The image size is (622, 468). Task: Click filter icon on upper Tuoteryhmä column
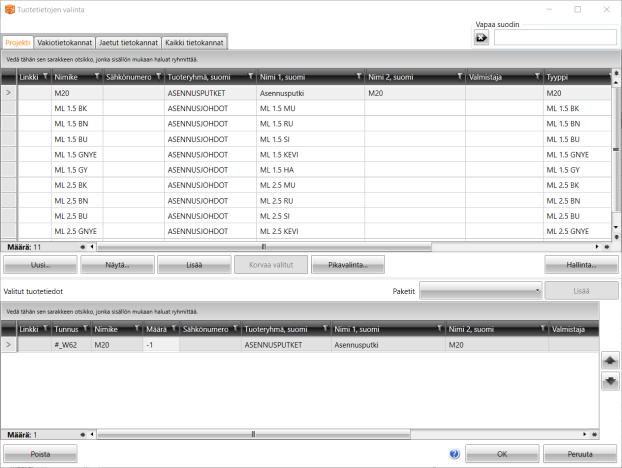(x=251, y=76)
